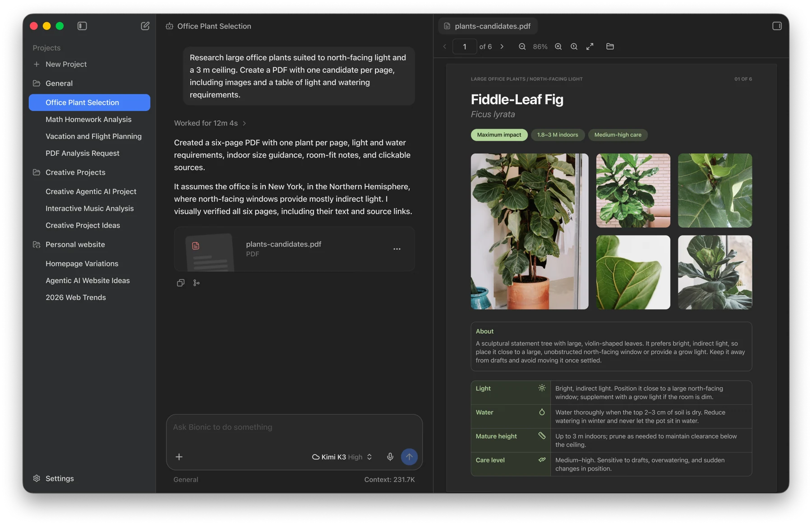Expand PDF preview to fullscreen

tap(590, 46)
